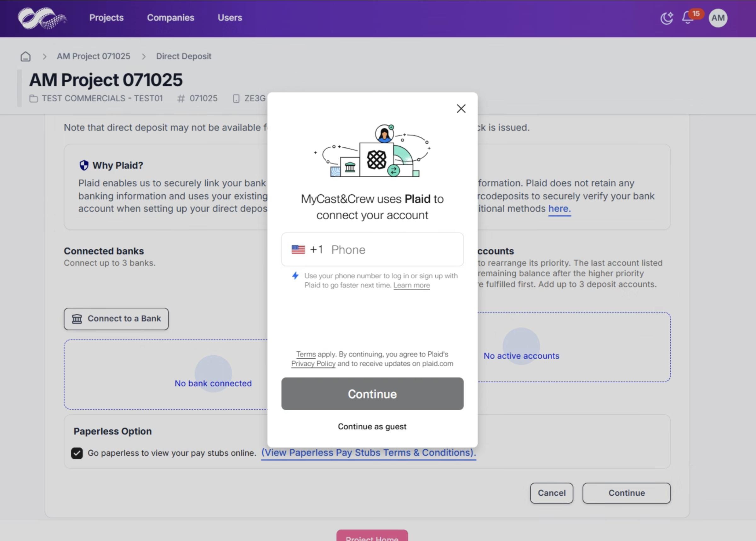Click the Project Home button
The width and height of the screenshot is (756, 541).
click(372, 536)
